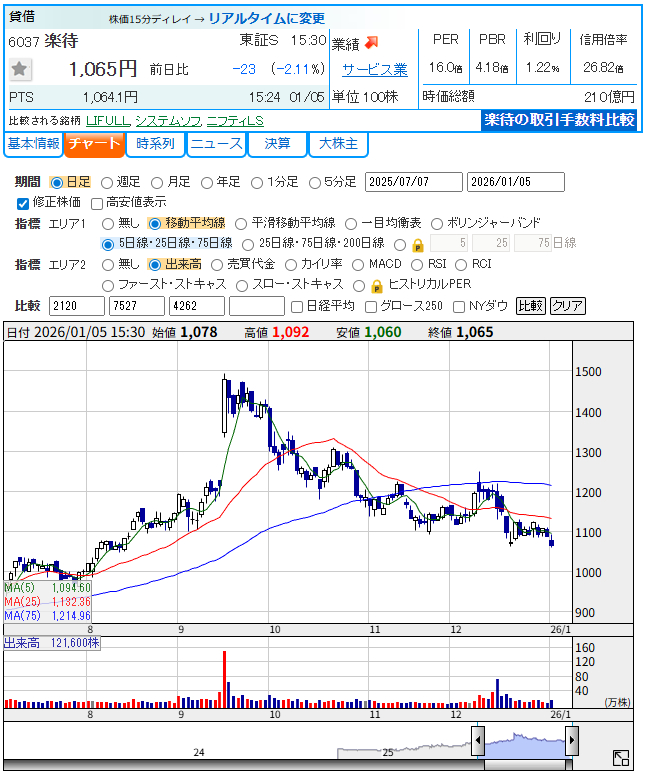Open the 大株主 tab
647x773 pixels.
[338, 144]
